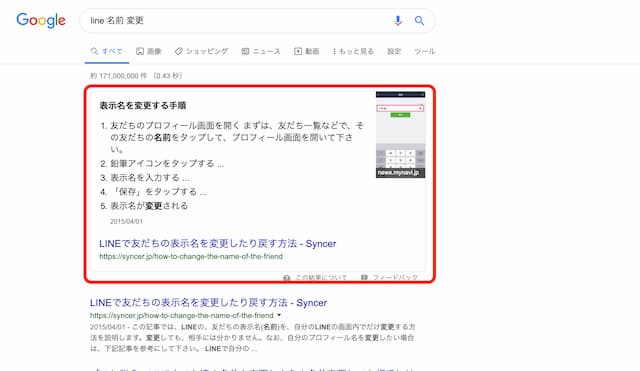
Task: Switch to the 動画 tab
Action: tap(307, 51)
